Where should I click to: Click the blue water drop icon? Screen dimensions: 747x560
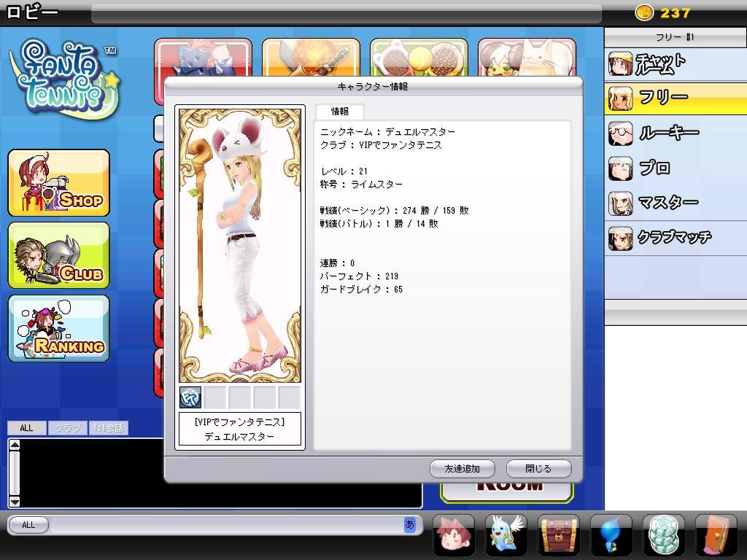click(x=611, y=534)
